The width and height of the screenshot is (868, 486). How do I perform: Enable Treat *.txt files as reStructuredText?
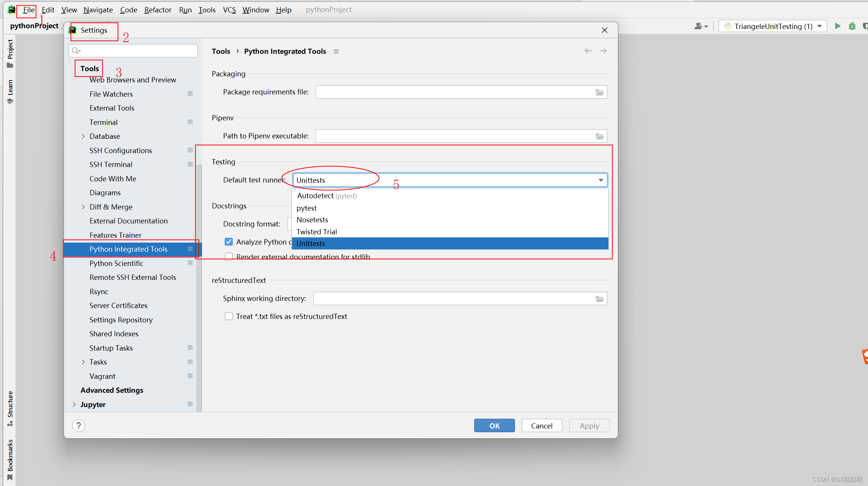pos(228,316)
